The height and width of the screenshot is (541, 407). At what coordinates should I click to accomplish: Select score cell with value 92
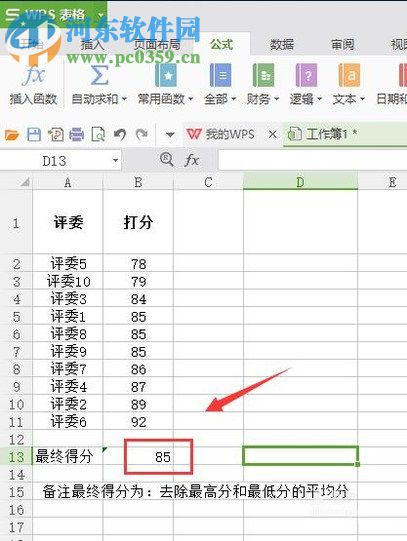(x=138, y=422)
